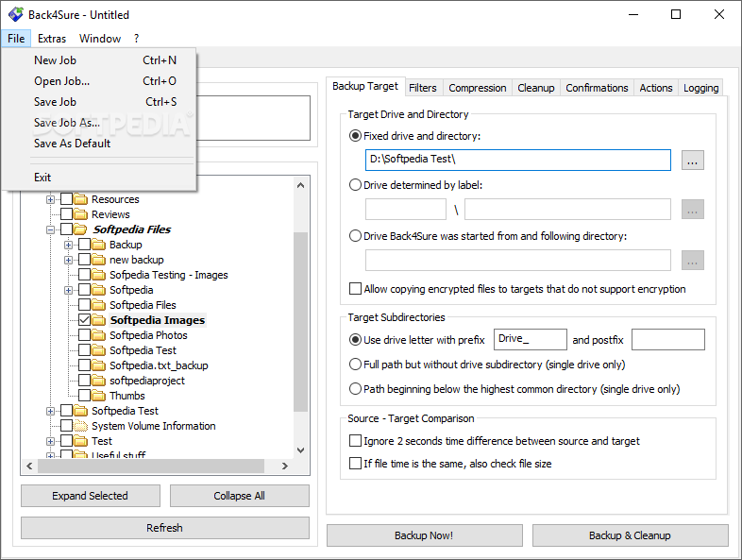Image resolution: width=742 pixels, height=560 pixels.
Task: Click the Backup folder icon
Action: (x=99, y=245)
